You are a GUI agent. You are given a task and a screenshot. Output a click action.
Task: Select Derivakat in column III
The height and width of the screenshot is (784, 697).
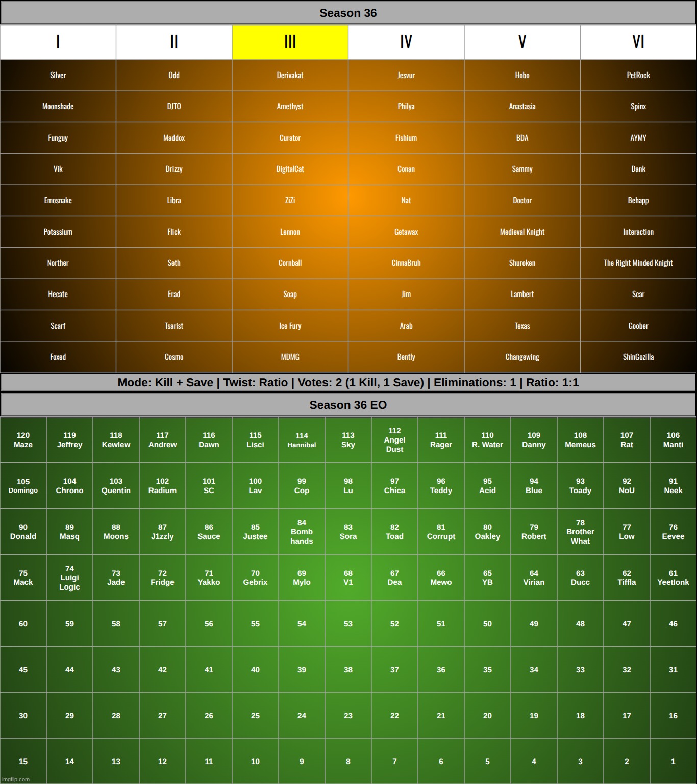pyautogui.click(x=289, y=75)
